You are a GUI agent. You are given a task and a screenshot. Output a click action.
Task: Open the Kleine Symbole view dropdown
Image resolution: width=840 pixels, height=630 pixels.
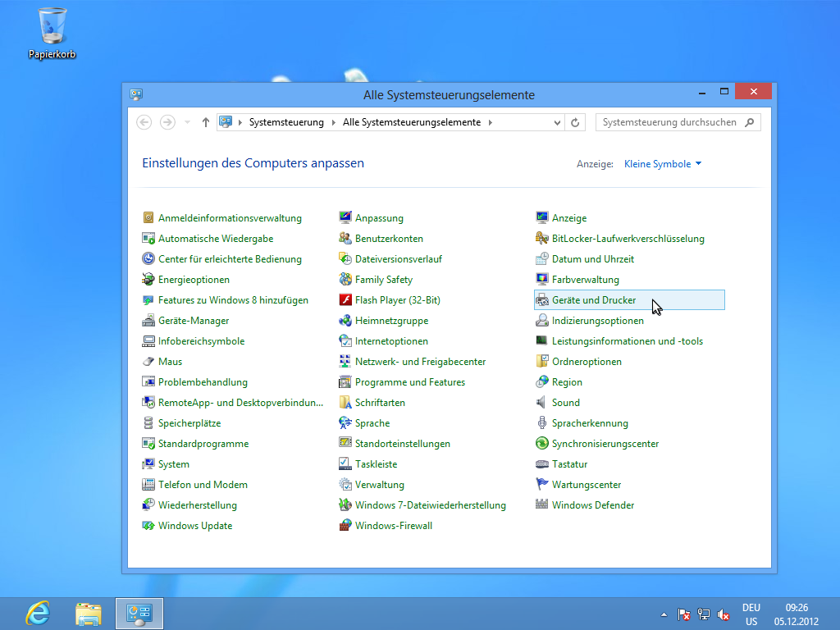(x=663, y=164)
